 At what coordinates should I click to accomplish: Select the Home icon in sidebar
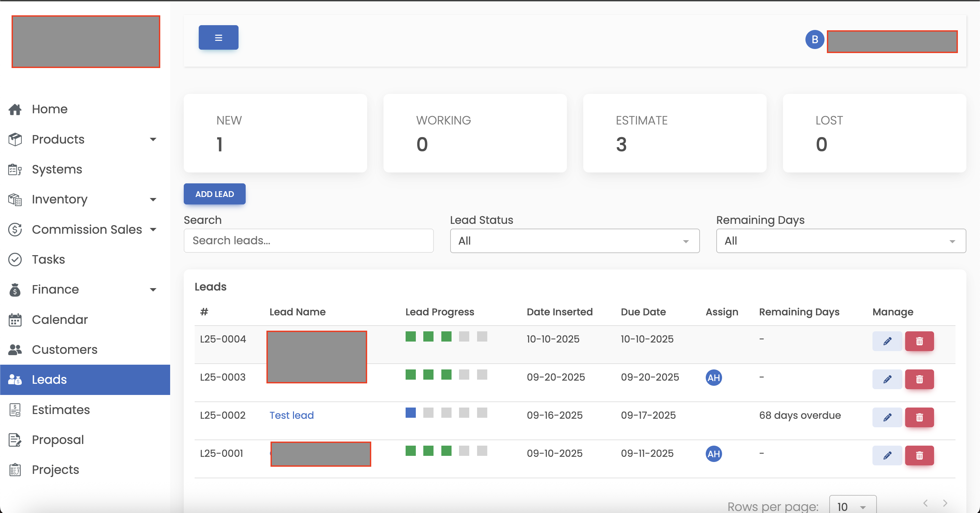[15, 109]
